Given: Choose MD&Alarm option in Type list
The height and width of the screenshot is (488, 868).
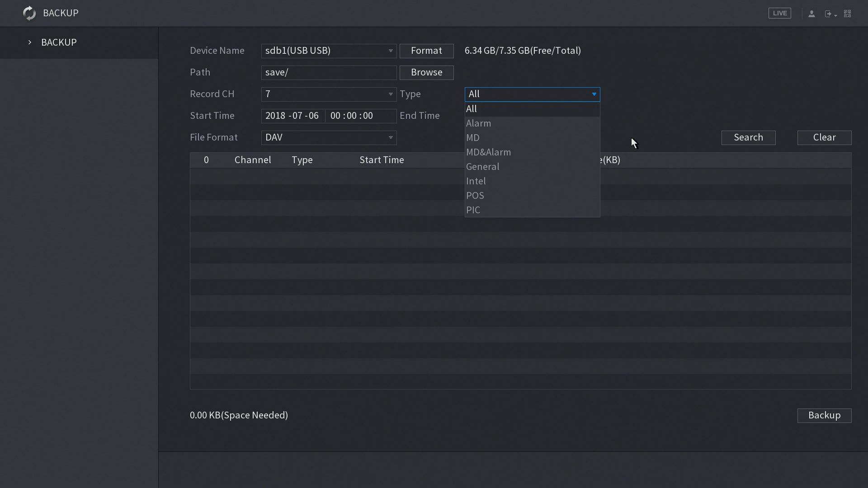Looking at the screenshot, I should tap(488, 152).
